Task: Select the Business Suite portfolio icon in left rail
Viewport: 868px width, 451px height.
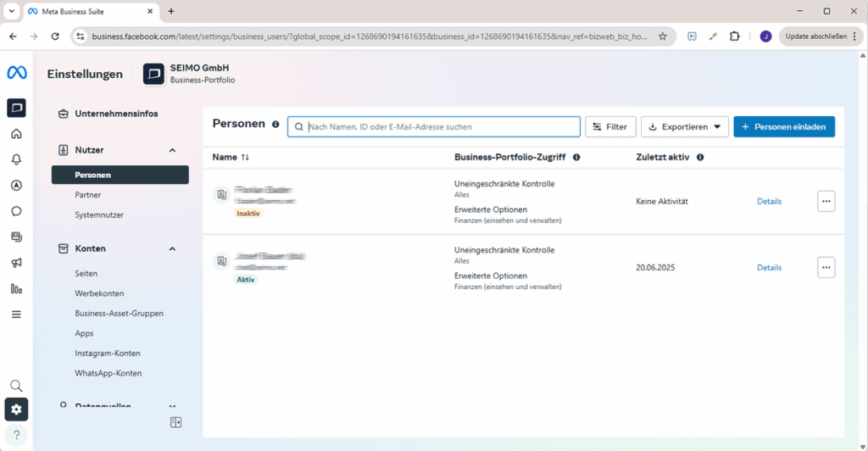Action: 17,108
